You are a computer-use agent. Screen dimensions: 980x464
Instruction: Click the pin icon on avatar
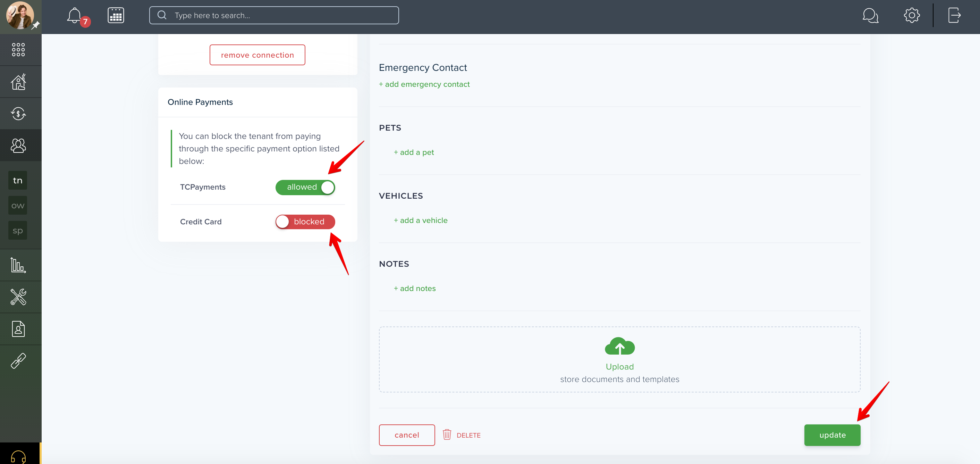click(35, 25)
